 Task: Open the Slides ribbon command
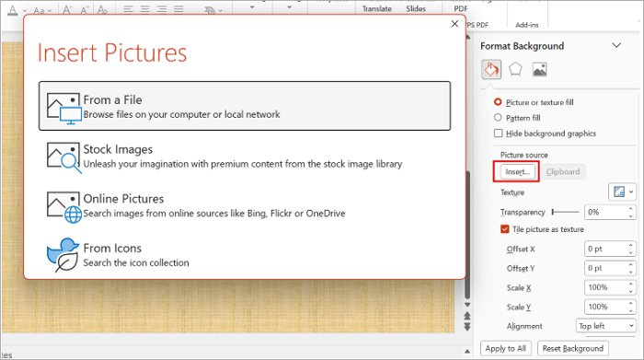coord(416,9)
